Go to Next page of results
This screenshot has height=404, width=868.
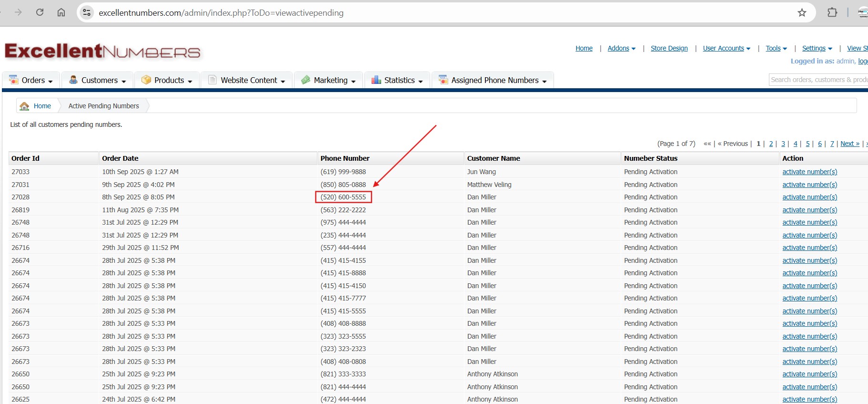click(849, 144)
